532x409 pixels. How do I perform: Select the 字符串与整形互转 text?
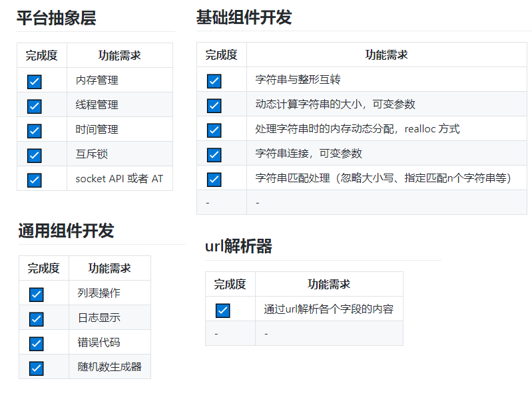tap(298, 80)
